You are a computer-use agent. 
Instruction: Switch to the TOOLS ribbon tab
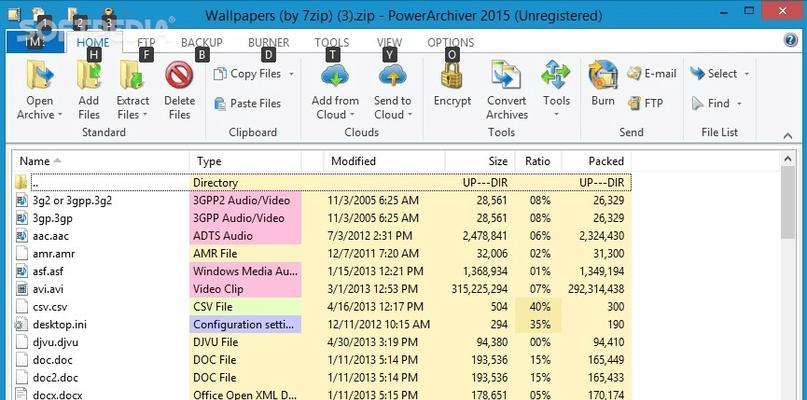tap(332, 43)
